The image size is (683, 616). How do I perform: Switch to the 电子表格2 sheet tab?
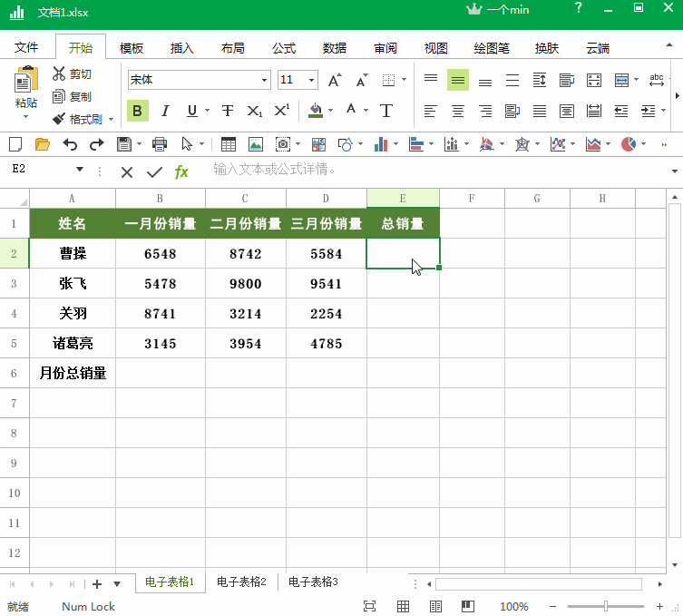point(241,582)
